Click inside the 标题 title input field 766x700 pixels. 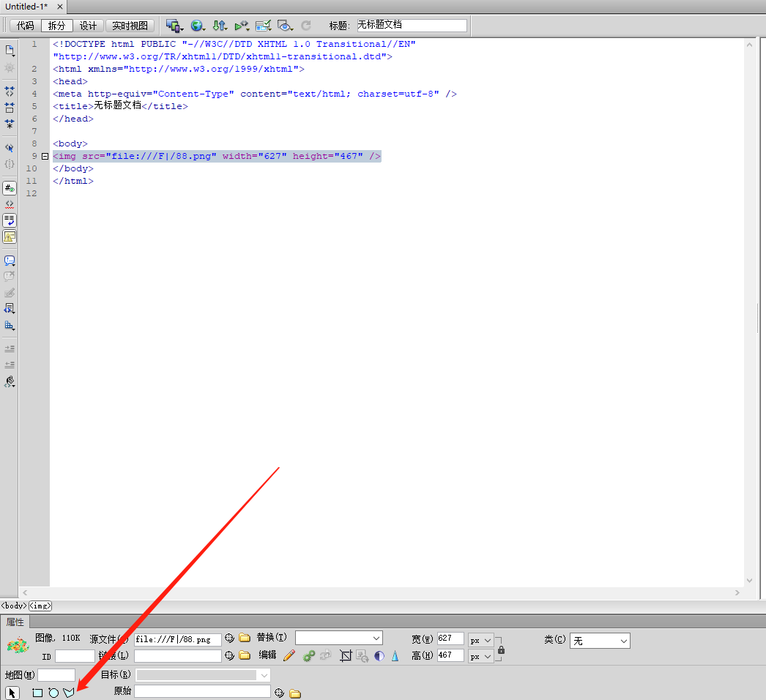tap(412, 25)
